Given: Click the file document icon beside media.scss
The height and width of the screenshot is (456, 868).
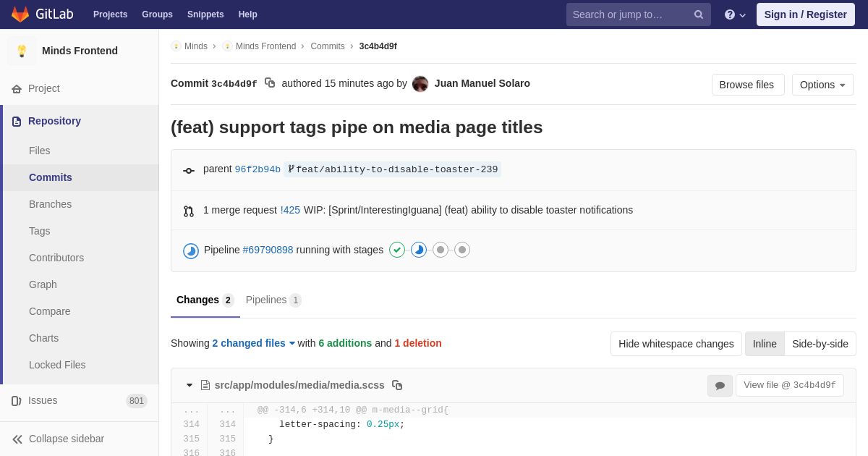Looking at the screenshot, I should 205,385.
